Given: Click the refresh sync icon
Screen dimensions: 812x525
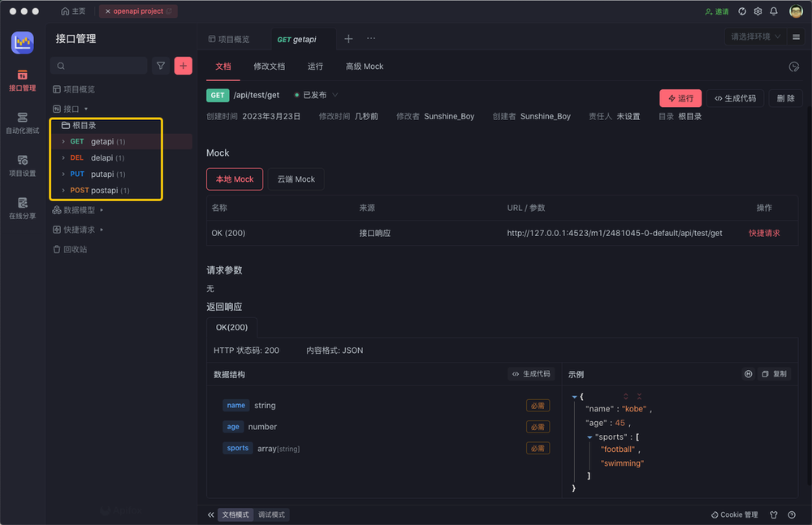Looking at the screenshot, I should (x=742, y=11).
